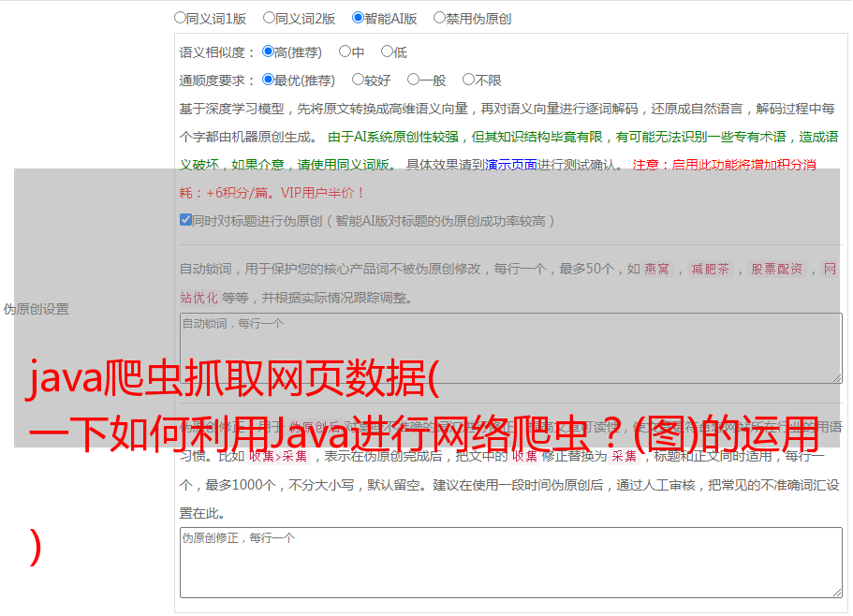Set 语义相似度 to 高(推荐)

pyautogui.click(x=268, y=51)
